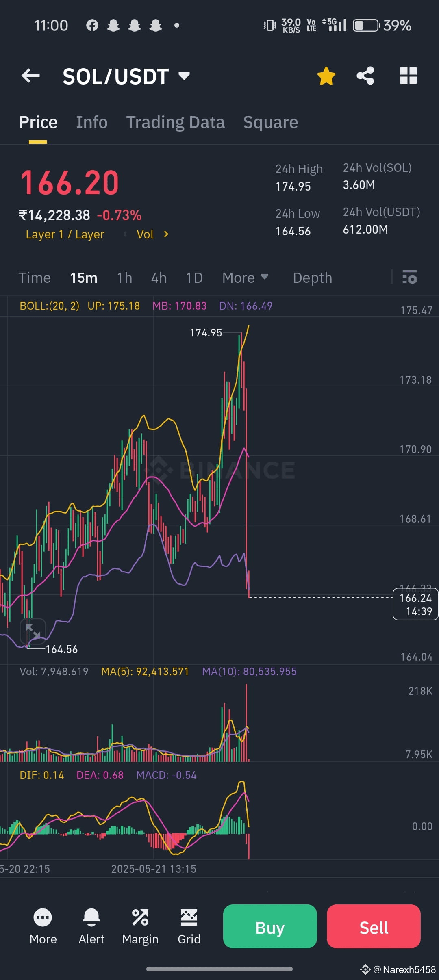
Task: Open the Grid trading icon
Action: [189, 918]
